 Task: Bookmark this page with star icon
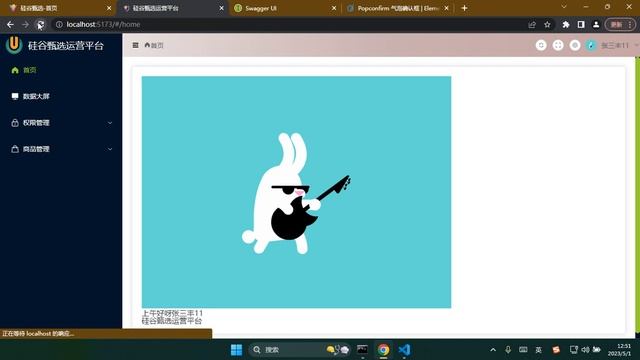coord(547,24)
